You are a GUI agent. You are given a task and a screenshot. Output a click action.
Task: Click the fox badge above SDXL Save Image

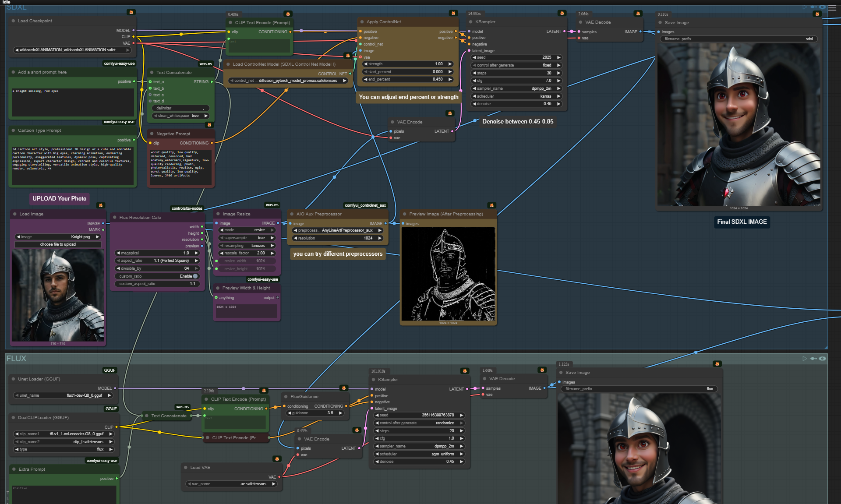point(817,14)
